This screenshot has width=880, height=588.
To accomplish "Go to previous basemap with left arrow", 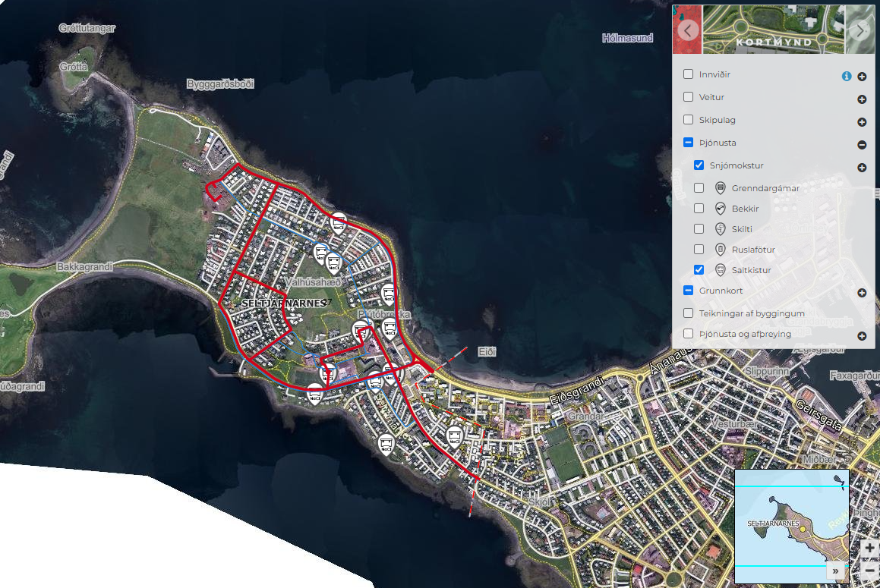I will [x=688, y=30].
